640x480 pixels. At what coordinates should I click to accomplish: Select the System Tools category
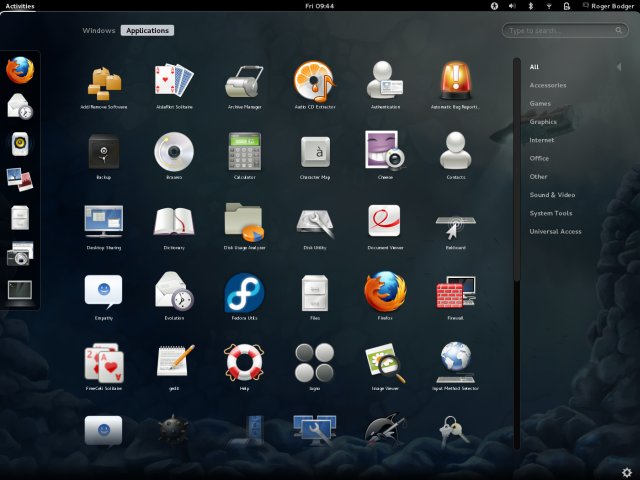click(551, 213)
